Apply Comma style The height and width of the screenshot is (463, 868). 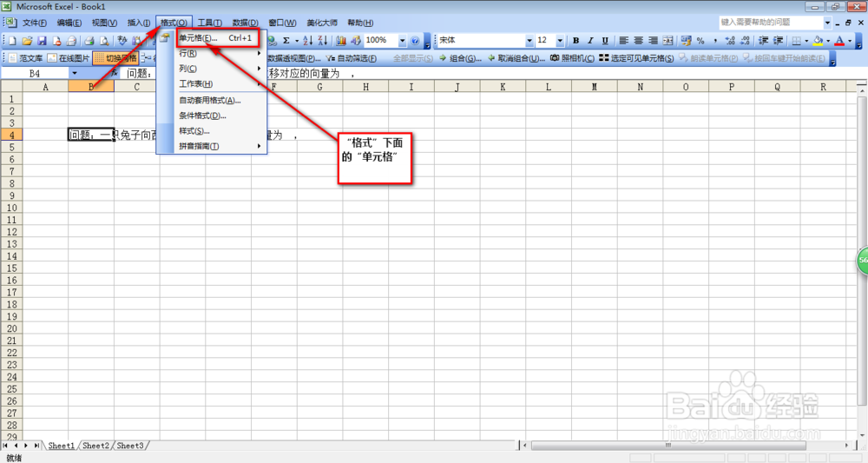tap(716, 41)
